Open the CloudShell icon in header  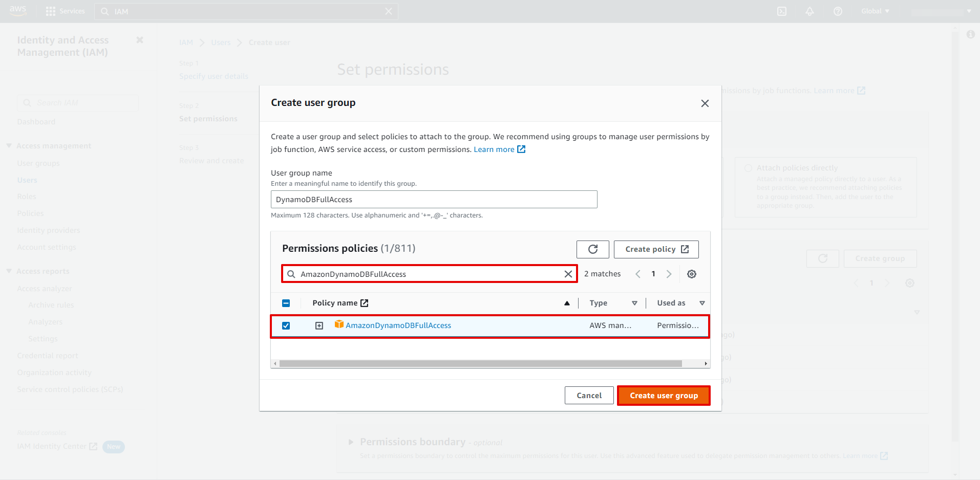click(782, 11)
